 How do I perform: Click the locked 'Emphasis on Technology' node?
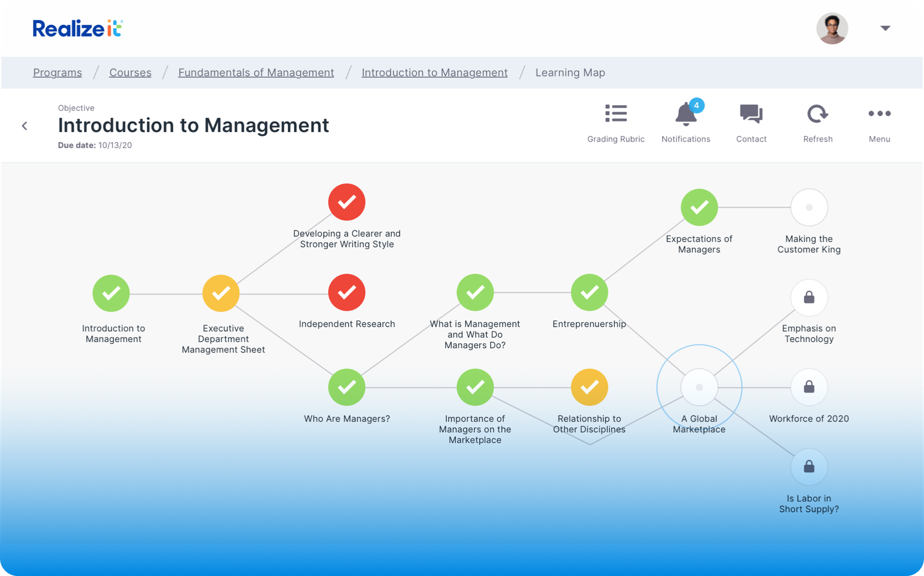809,297
